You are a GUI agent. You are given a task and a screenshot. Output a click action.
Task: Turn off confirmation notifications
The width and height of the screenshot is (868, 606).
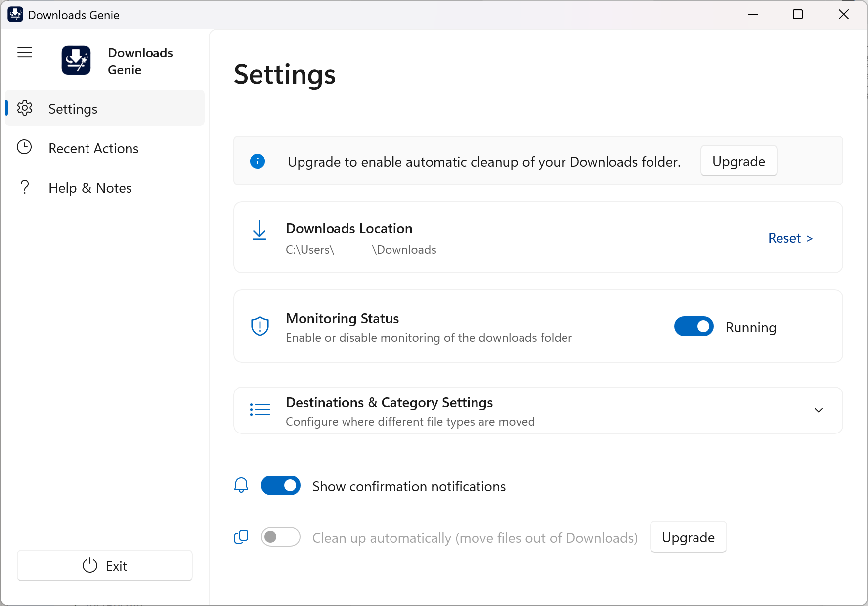point(280,485)
